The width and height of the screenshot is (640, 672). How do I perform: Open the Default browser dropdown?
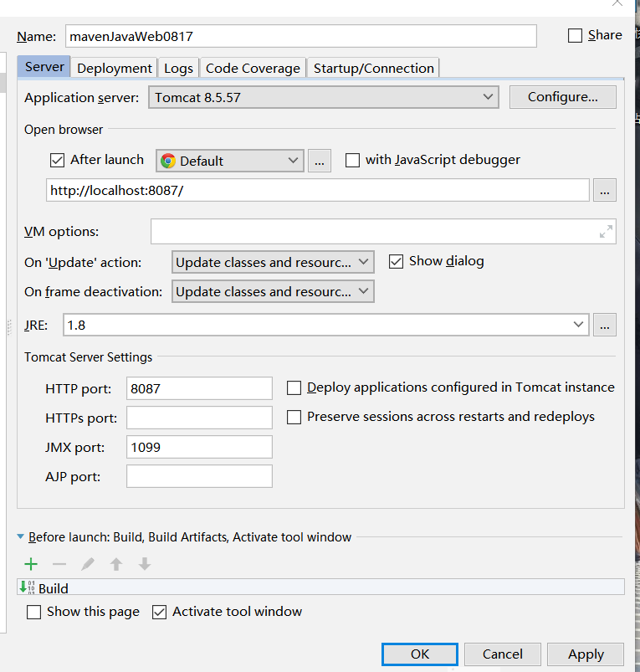(230, 161)
